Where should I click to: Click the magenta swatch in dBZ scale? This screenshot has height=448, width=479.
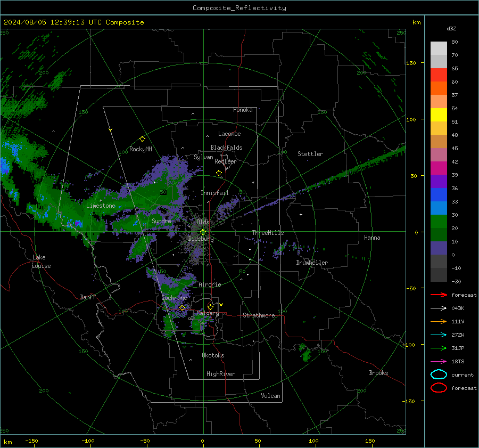click(x=439, y=168)
